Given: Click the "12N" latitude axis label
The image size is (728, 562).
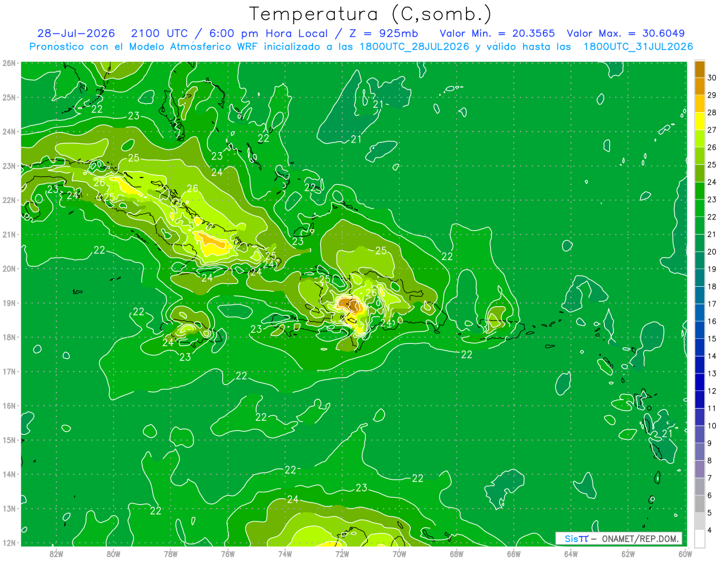Looking at the screenshot, I should click(x=8, y=543).
